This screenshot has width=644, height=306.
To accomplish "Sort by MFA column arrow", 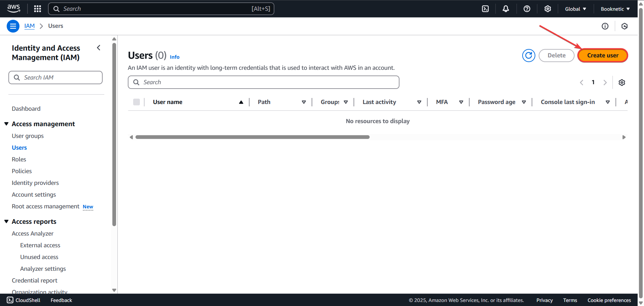I will click(x=461, y=102).
